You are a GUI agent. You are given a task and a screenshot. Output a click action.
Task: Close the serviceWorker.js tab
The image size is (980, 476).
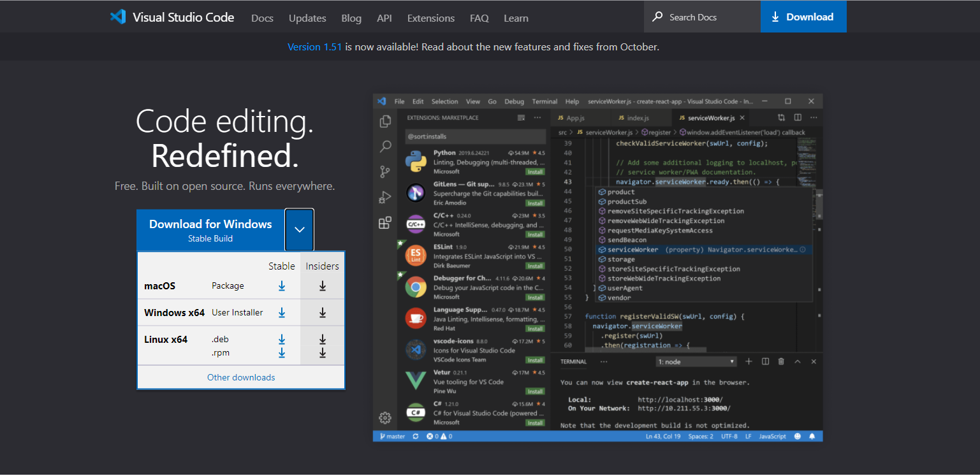click(742, 118)
